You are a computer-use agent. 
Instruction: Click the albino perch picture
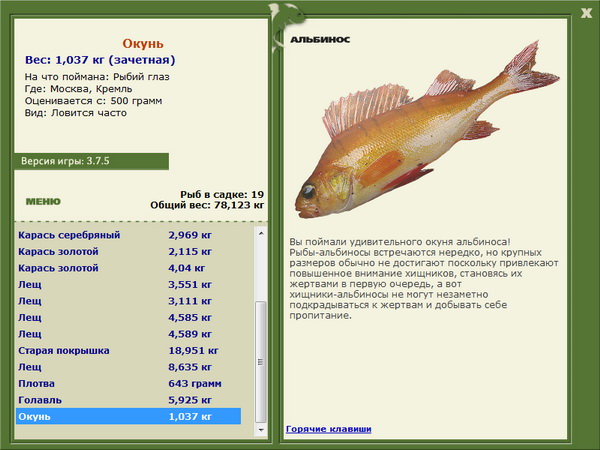coord(427,130)
